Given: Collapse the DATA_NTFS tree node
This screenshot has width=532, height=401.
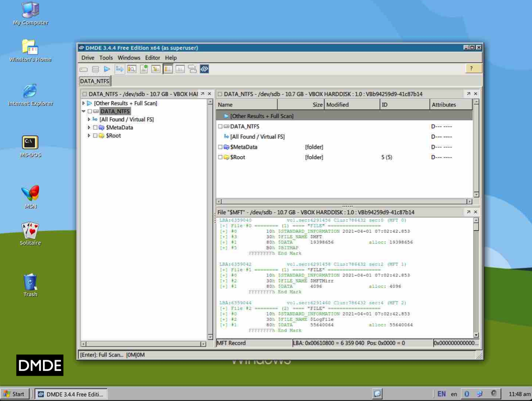Looking at the screenshot, I should [x=84, y=111].
